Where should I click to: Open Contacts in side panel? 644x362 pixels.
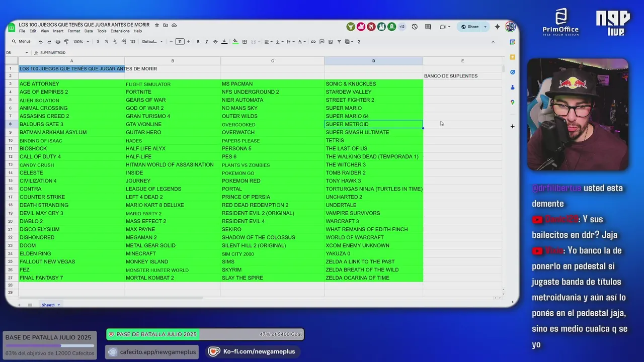(x=513, y=87)
